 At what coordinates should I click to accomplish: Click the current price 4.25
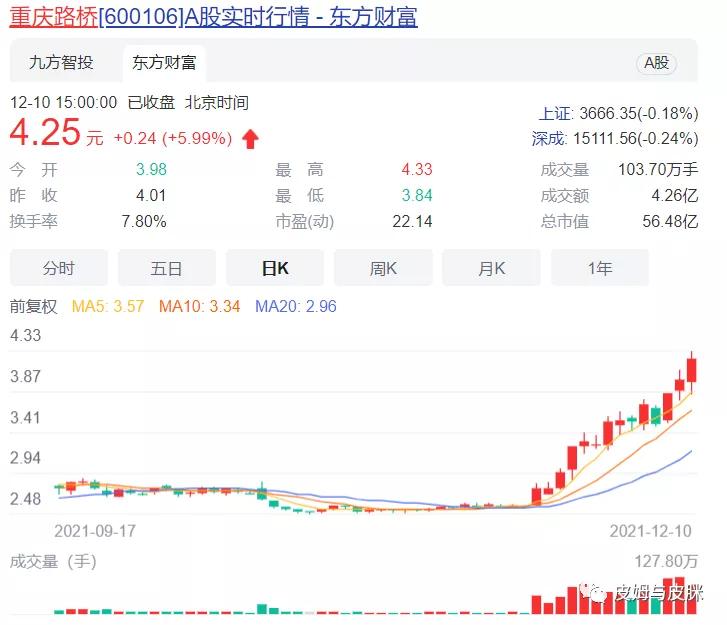(45, 132)
